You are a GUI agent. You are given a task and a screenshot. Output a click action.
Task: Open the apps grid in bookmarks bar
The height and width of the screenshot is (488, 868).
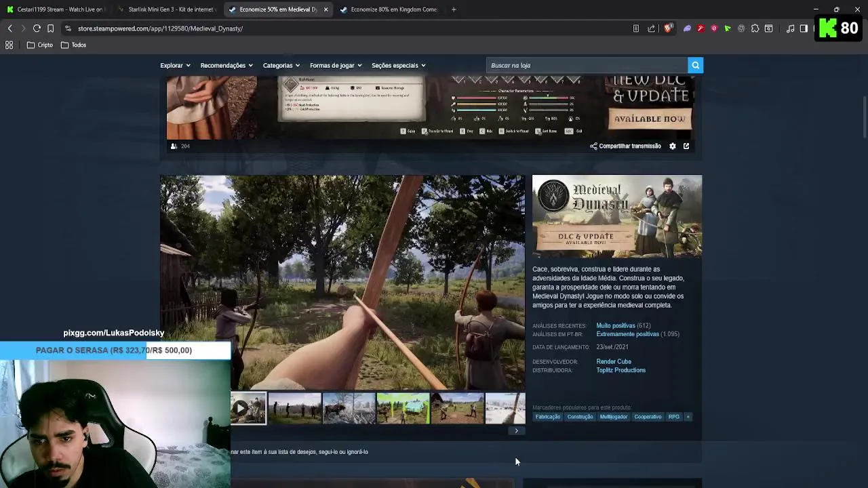[x=9, y=45]
